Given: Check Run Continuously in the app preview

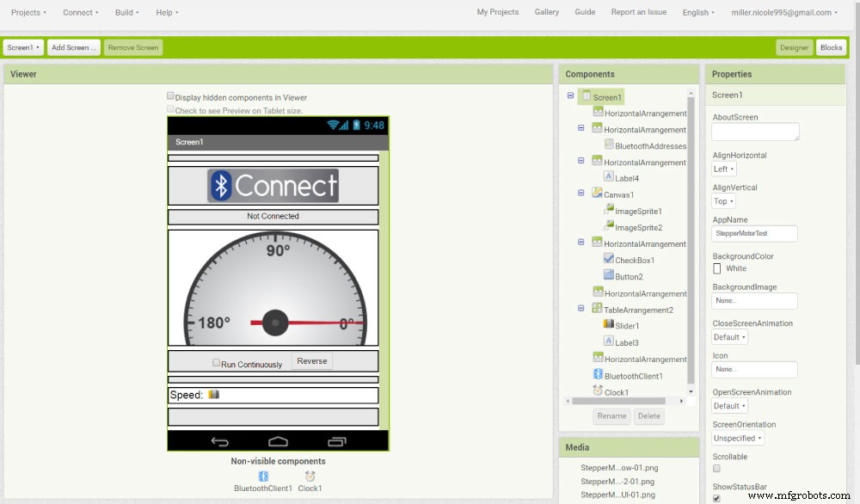Looking at the screenshot, I should [x=216, y=362].
